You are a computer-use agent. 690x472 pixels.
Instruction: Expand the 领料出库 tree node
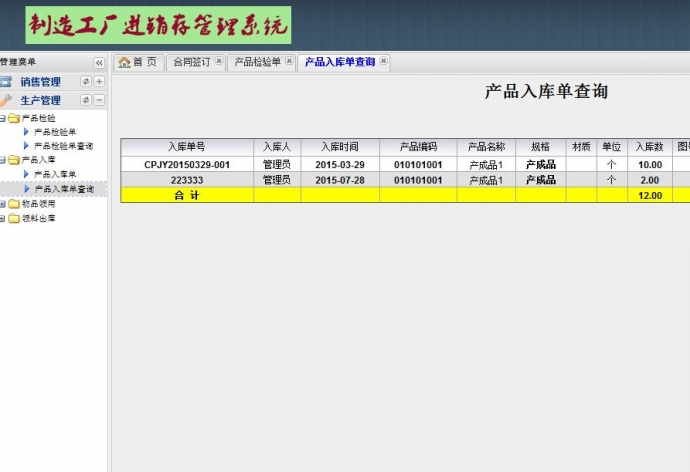[x=2, y=219]
